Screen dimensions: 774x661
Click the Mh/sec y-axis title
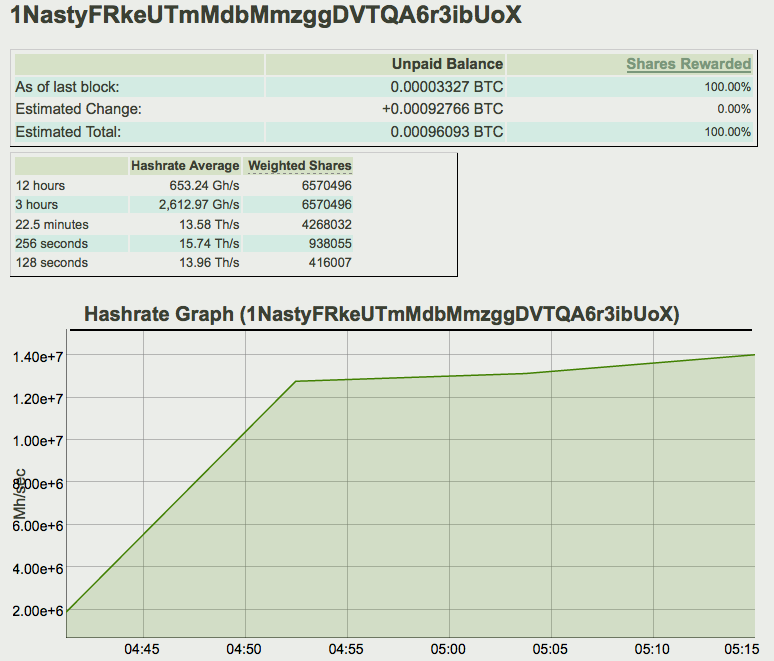pos(19,494)
